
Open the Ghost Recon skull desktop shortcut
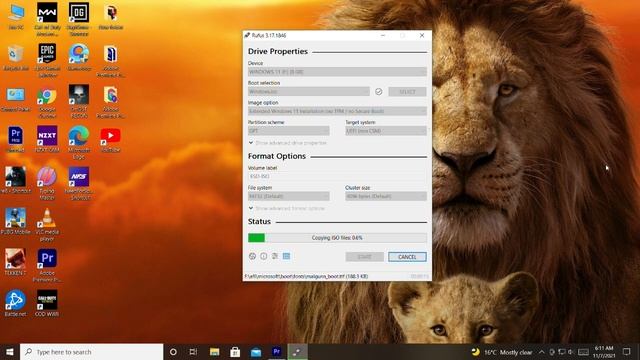pyautogui.click(x=79, y=101)
